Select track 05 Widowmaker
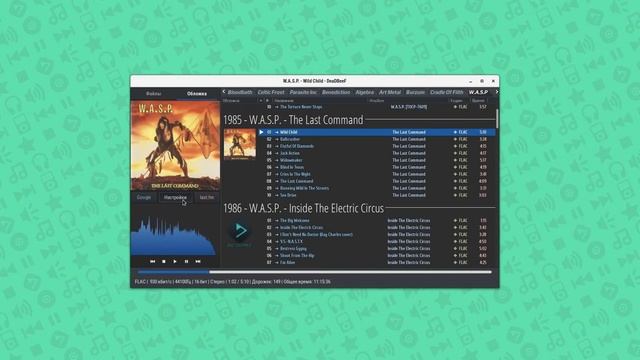The height and width of the screenshot is (360, 640). pyautogui.click(x=377, y=160)
